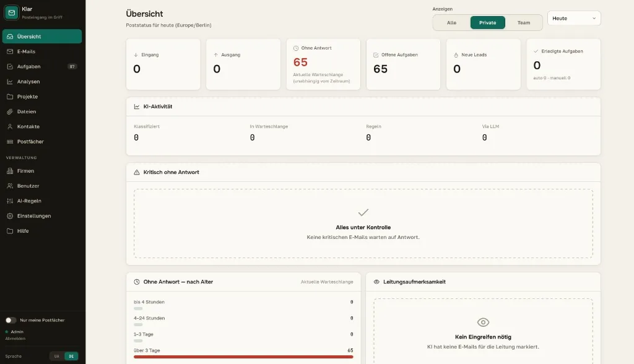Open Aufgaben in the sidebar

click(42, 66)
